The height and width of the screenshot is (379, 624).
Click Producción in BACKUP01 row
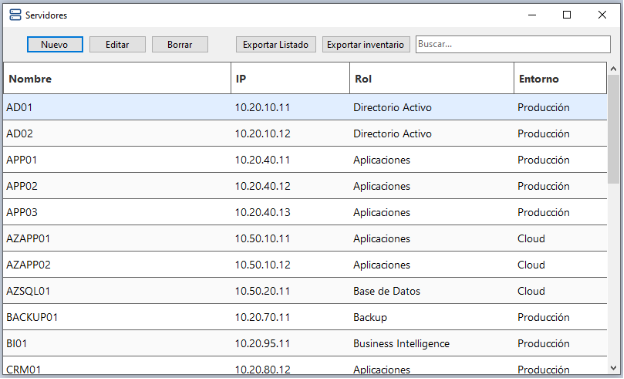pyautogui.click(x=544, y=317)
